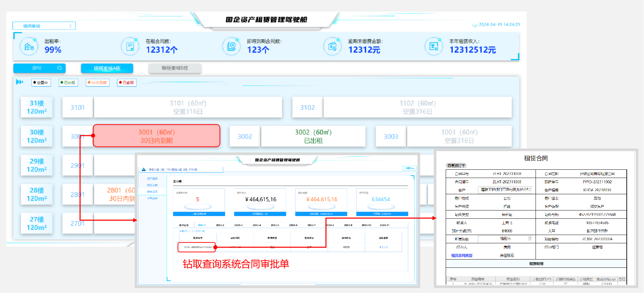This screenshot has width=644, height=293.
Task: Click the back arrow in detail popup
Action: tap(410, 168)
